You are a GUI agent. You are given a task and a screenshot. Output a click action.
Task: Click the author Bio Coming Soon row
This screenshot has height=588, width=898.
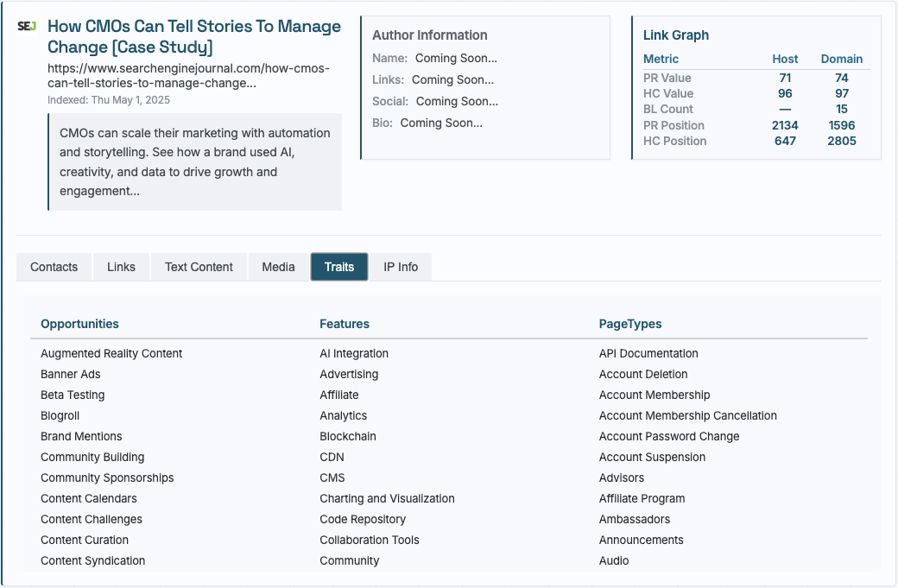427,123
